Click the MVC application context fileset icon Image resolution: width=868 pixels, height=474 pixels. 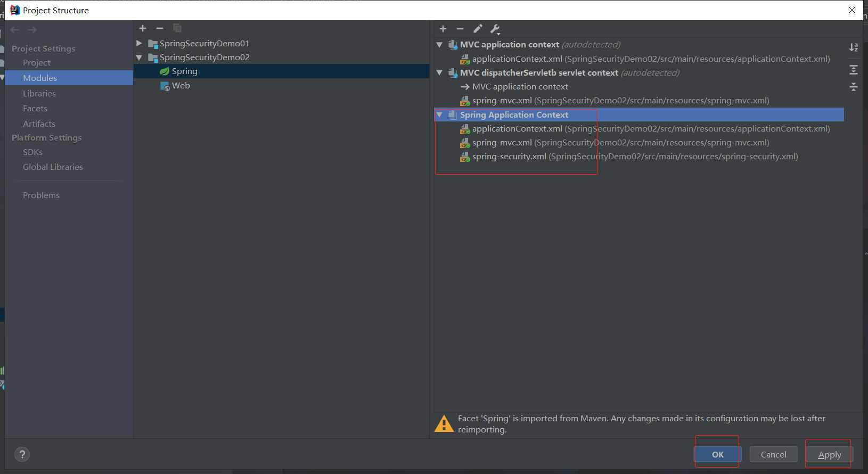point(453,45)
